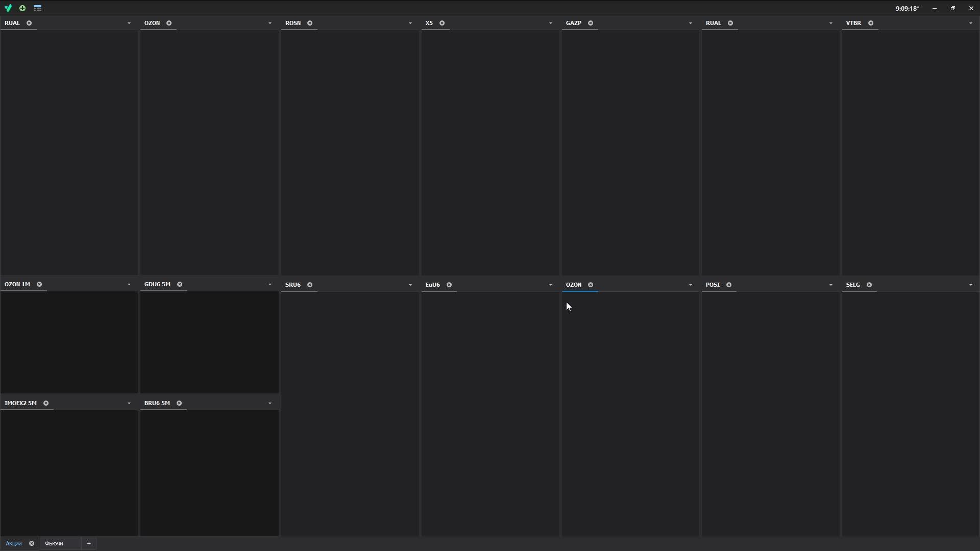Close the EuU6 panel tab
Screen dimensions: 980x551
click(449, 285)
